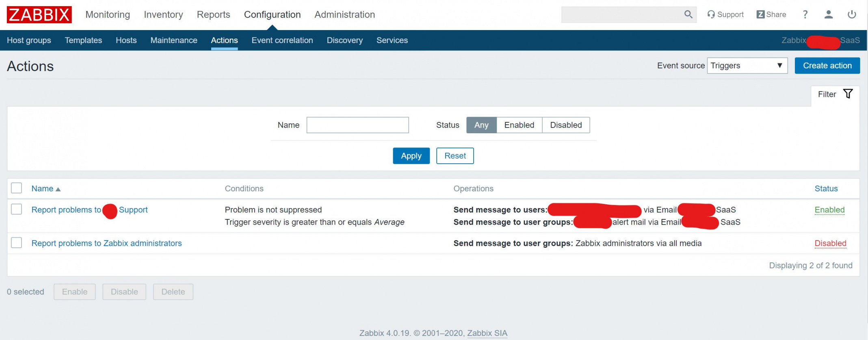Toggle the Enabled status link
The width and height of the screenshot is (868, 340).
(830, 210)
